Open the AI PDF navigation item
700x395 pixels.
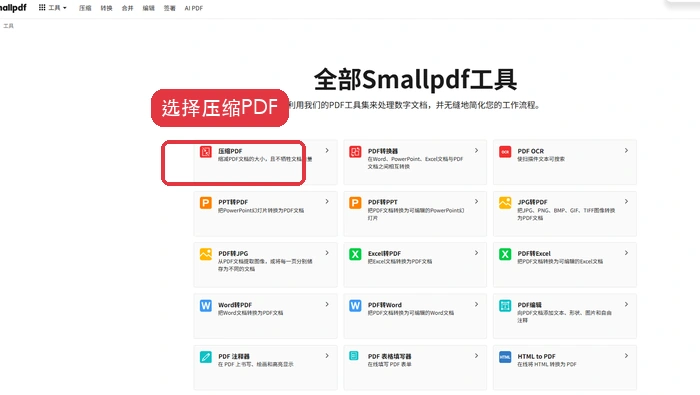[194, 8]
